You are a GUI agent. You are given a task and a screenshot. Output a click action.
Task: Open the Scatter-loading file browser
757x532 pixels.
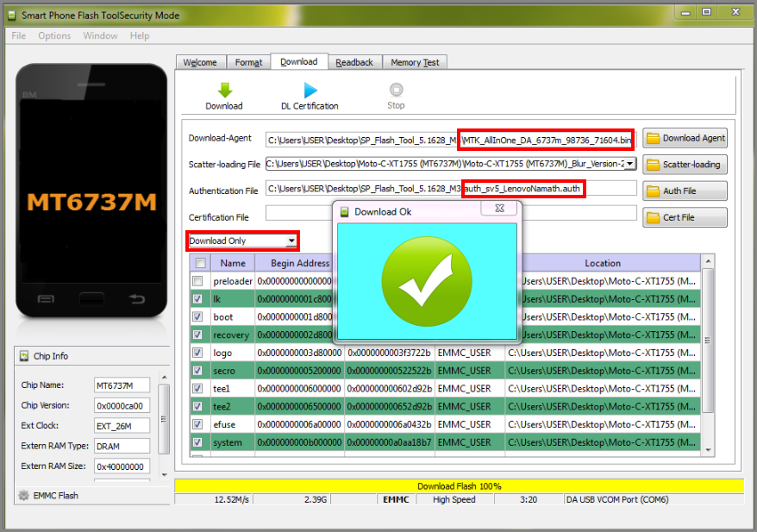pyautogui.click(x=685, y=165)
